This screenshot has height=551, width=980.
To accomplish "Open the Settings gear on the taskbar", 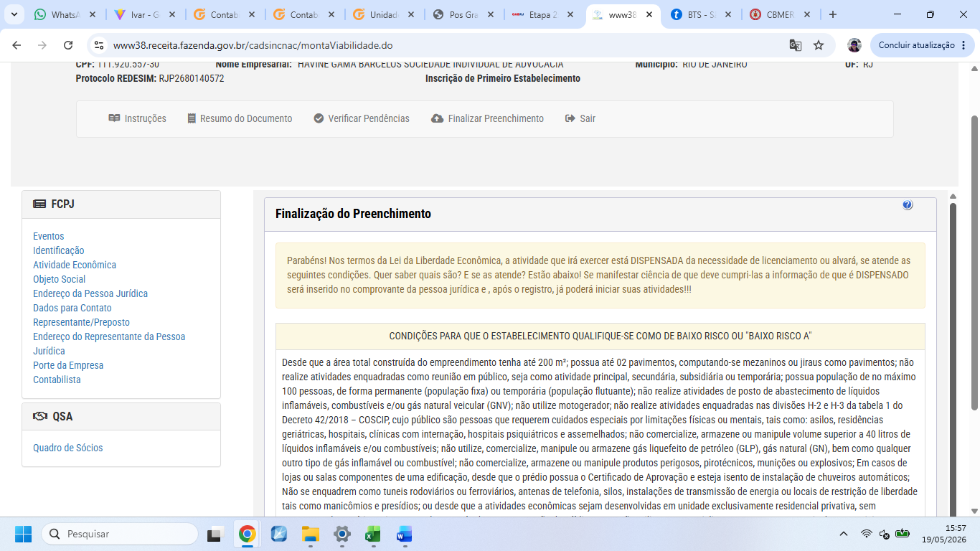I will [x=342, y=534].
